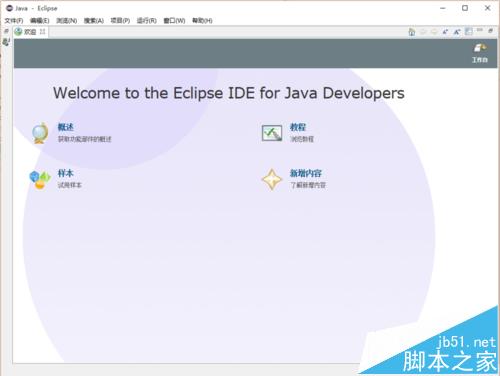Minimize the Eclipse window
Screen dimensions: 500x376
point(443,8)
